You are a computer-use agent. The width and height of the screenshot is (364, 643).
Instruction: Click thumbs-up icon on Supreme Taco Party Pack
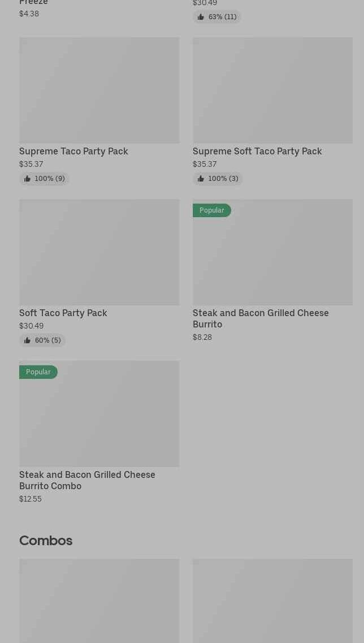pyautogui.click(x=27, y=179)
